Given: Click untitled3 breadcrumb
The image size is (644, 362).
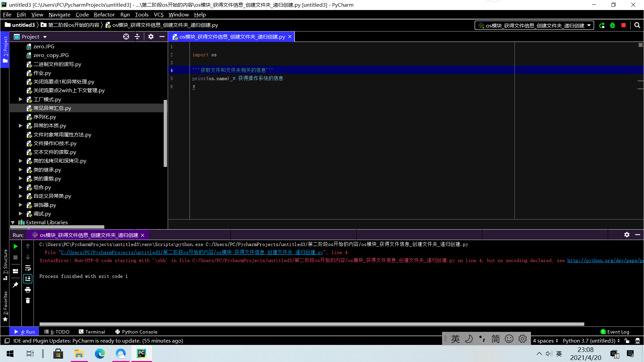Looking at the screenshot, I should click(20, 25).
